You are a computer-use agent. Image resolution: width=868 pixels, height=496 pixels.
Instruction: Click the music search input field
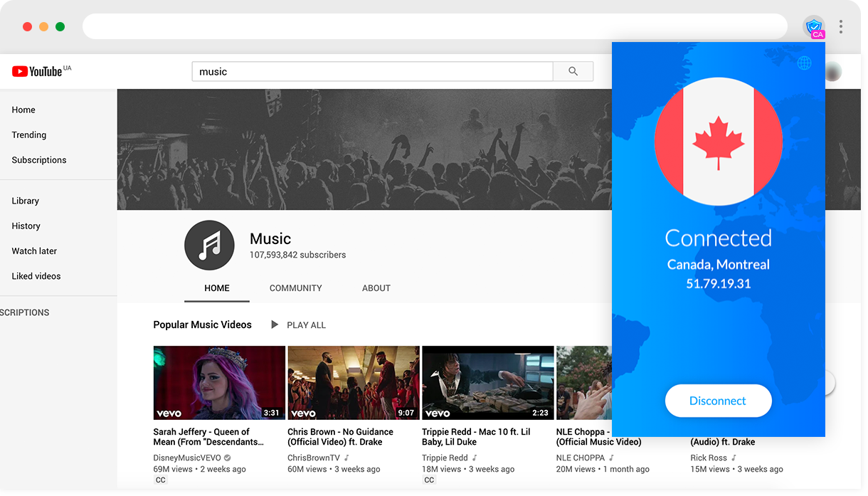(371, 71)
